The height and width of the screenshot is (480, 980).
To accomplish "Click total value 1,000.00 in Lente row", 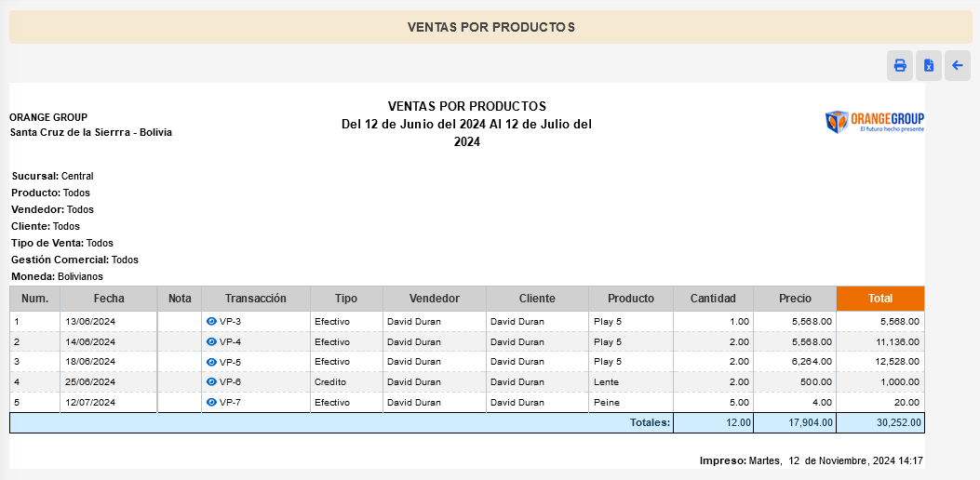I will click(x=901, y=381).
